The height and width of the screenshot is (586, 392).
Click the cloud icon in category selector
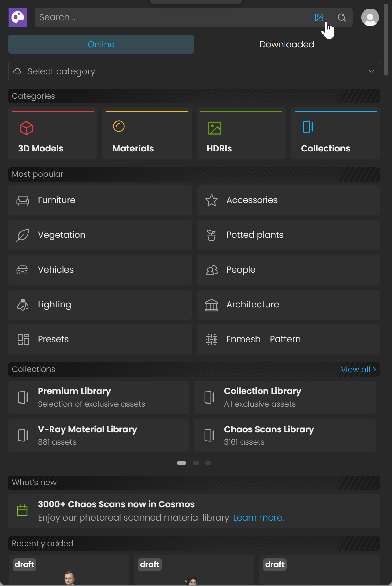[x=17, y=71]
